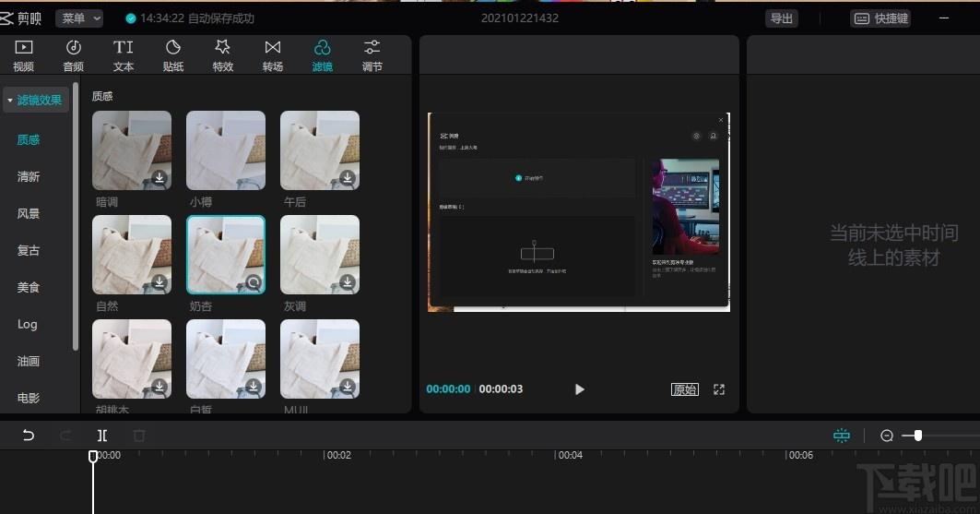Select the split clip tool
Image resolution: width=980 pixels, height=514 pixels.
pyautogui.click(x=102, y=436)
